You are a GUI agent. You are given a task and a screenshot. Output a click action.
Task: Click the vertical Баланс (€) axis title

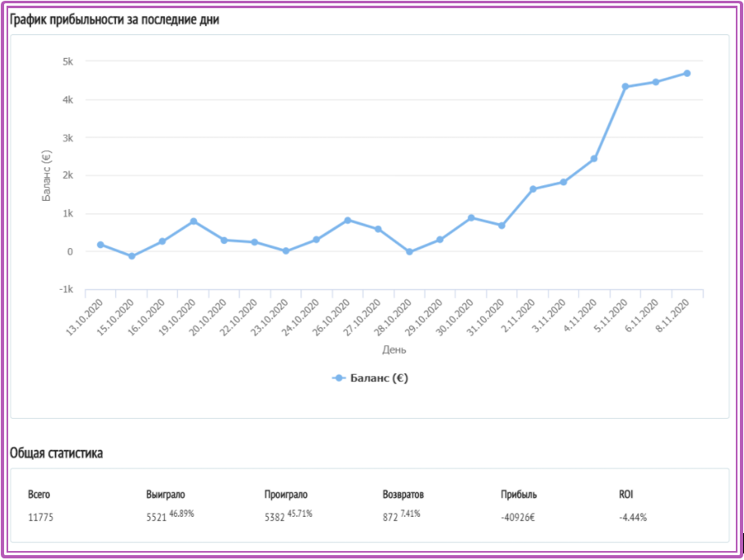point(47,176)
